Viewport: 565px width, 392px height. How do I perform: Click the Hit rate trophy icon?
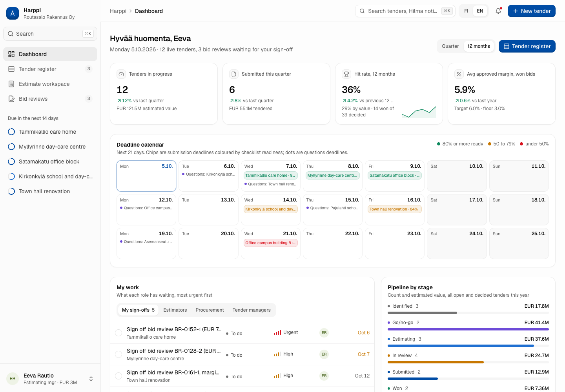346,74
